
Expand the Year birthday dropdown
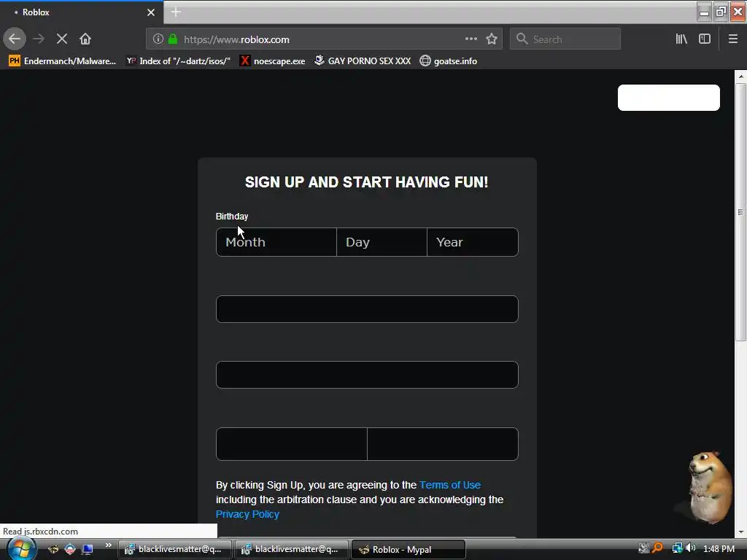point(473,242)
